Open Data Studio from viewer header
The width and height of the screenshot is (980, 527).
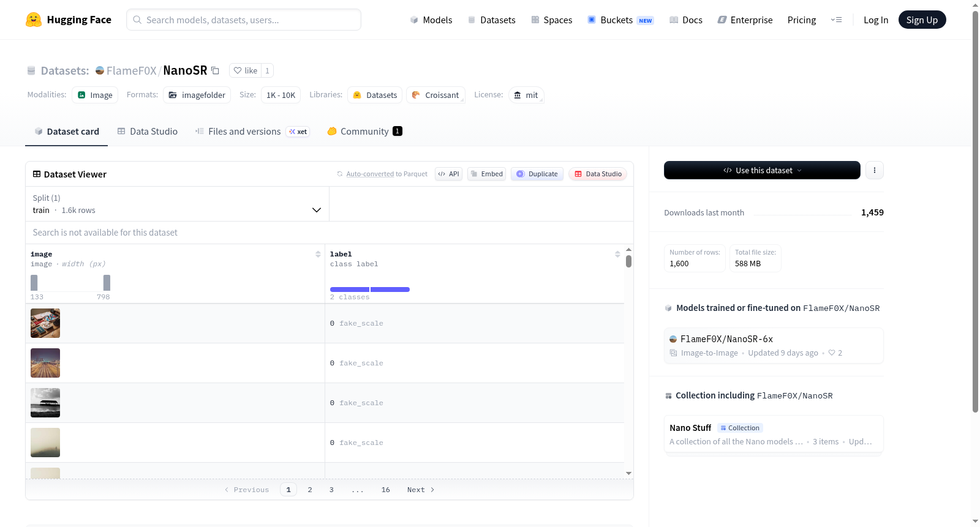598,174
